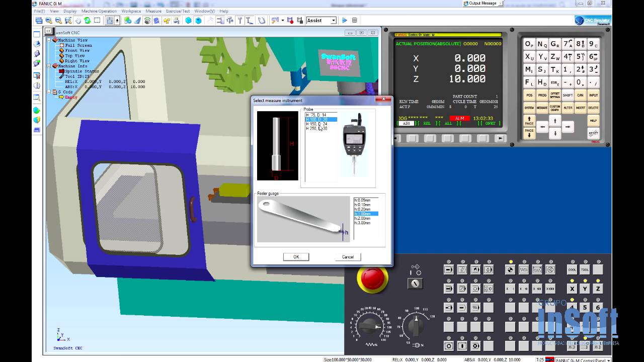Open the Exercise/Test menu
This screenshot has height=362, width=644.
[178, 11]
